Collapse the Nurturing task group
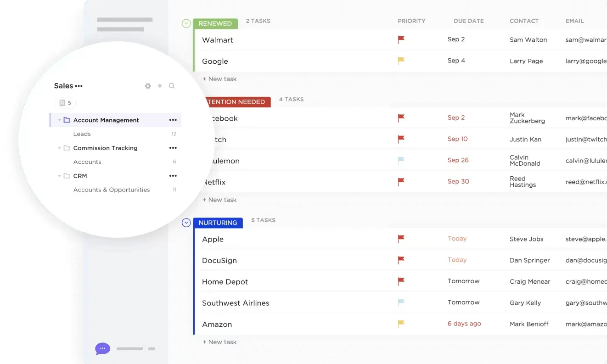Image resolution: width=607 pixels, height=364 pixels. (x=186, y=223)
